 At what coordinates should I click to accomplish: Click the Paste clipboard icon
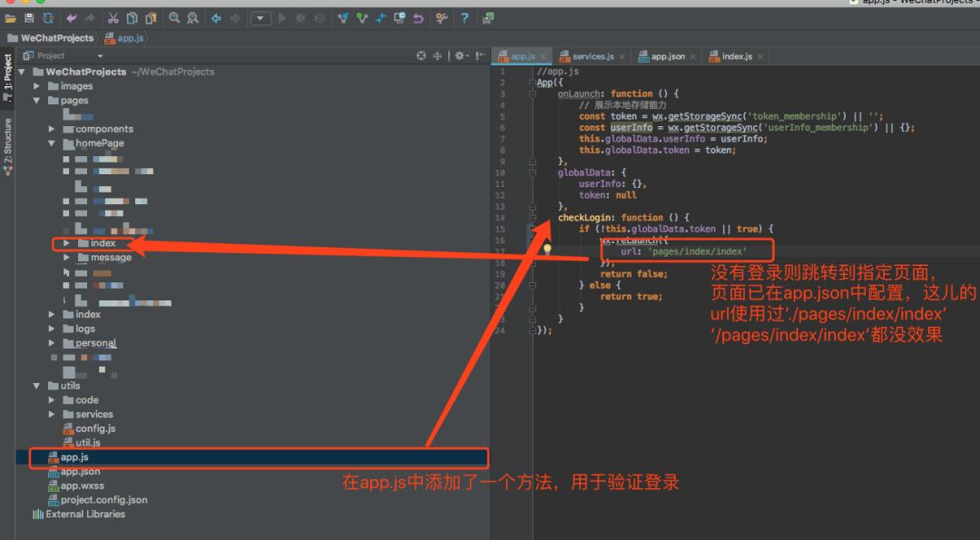[x=151, y=19]
